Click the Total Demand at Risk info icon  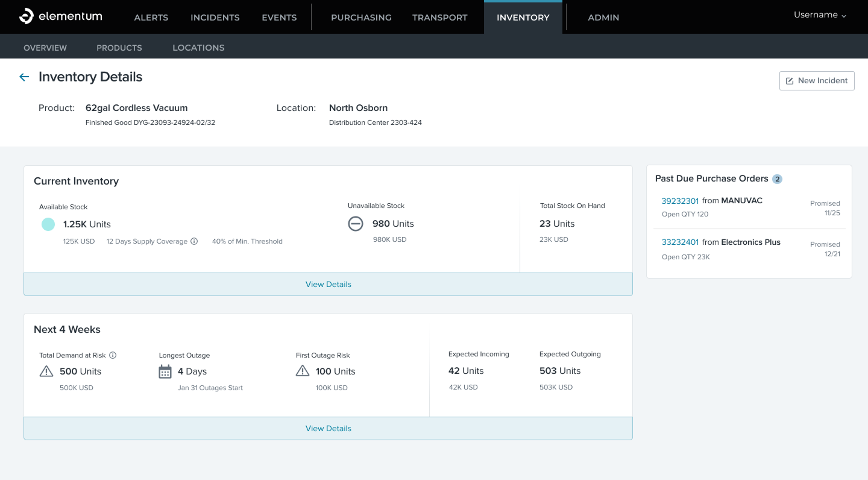(113, 355)
